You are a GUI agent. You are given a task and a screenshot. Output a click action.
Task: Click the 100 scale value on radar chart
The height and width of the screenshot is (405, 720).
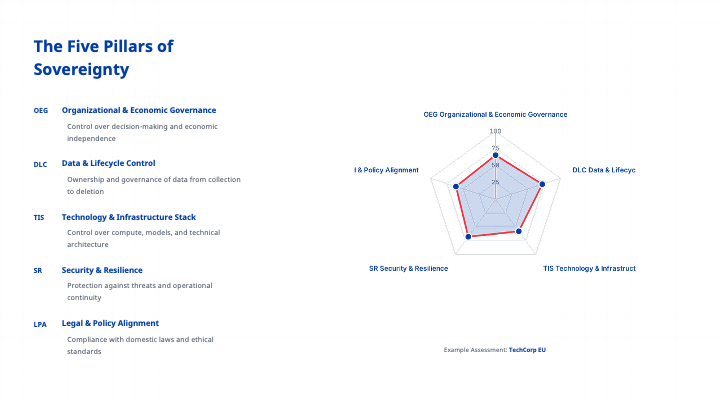(495, 132)
